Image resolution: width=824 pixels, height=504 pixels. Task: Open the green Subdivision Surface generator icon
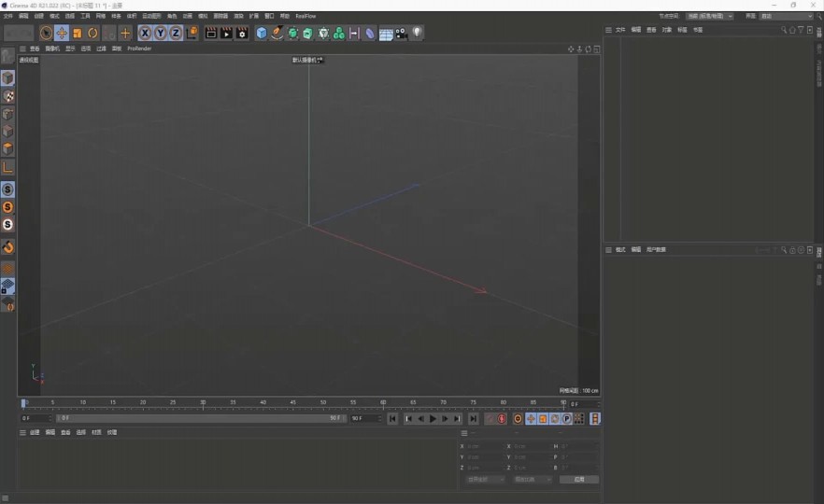tap(292, 34)
